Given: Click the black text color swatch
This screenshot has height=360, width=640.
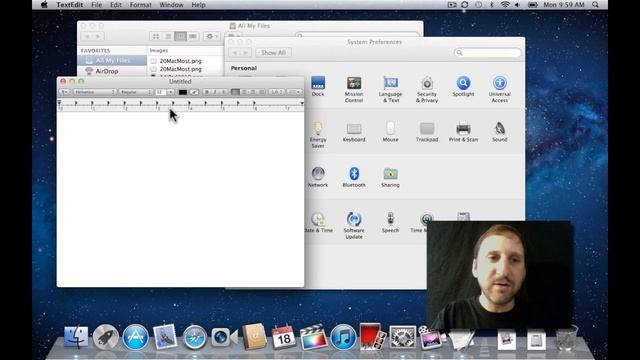Looking at the screenshot, I should point(183,92).
